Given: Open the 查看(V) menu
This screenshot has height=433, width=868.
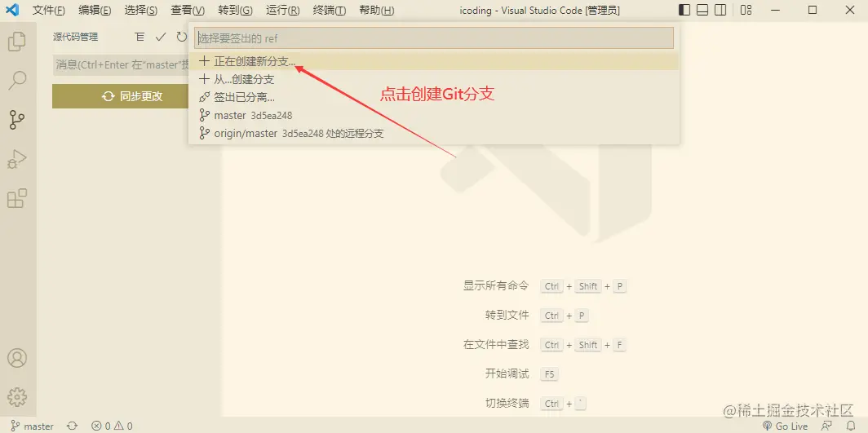Looking at the screenshot, I should point(188,10).
